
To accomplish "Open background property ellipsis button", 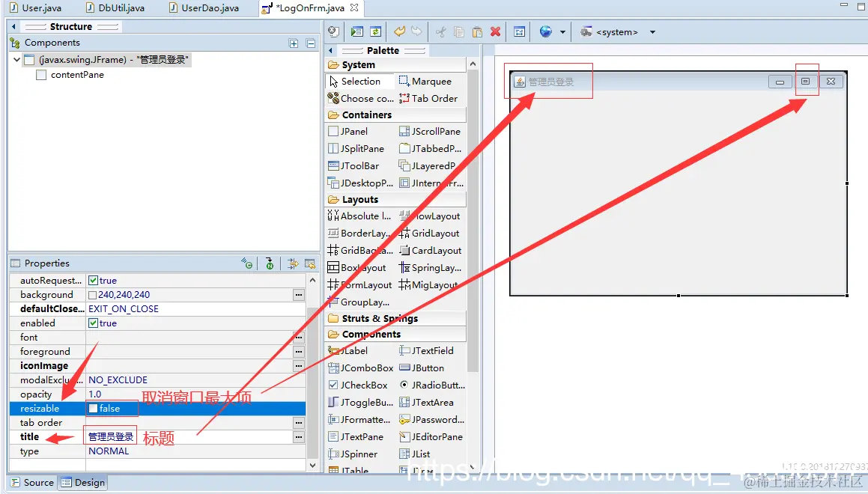I will click(298, 295).
